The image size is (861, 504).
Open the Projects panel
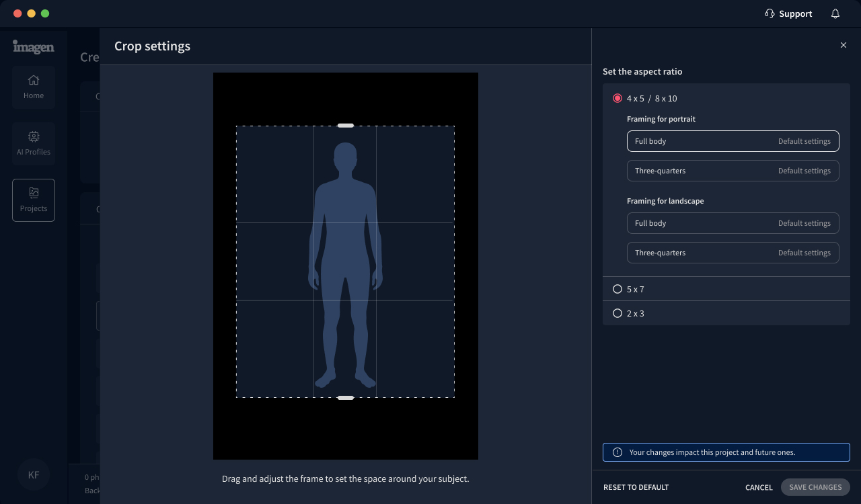coord(33,200)
